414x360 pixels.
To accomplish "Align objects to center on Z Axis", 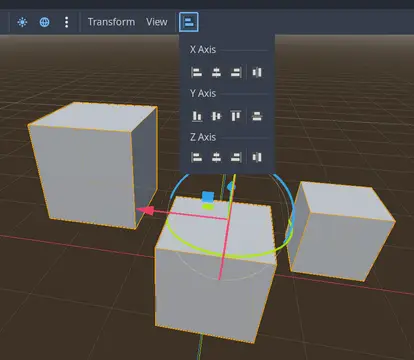I will 216,157.
